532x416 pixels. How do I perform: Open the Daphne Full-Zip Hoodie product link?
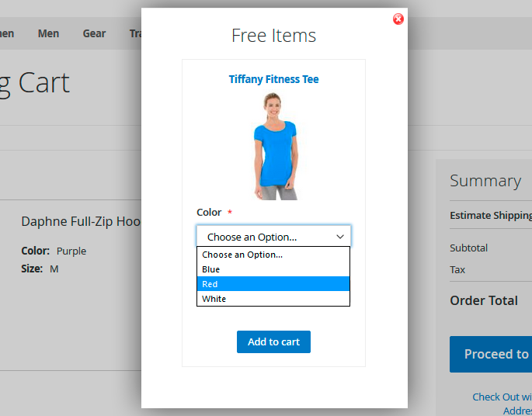[x=81, y=221]
